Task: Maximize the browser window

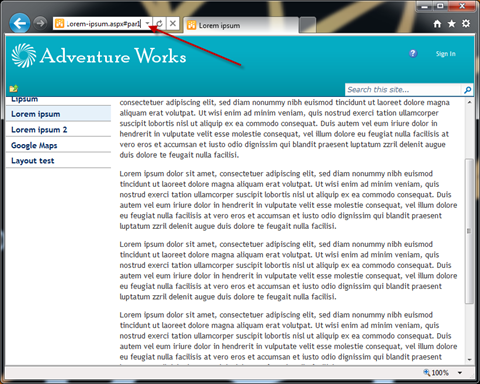Action: click(x=440, y=6)
